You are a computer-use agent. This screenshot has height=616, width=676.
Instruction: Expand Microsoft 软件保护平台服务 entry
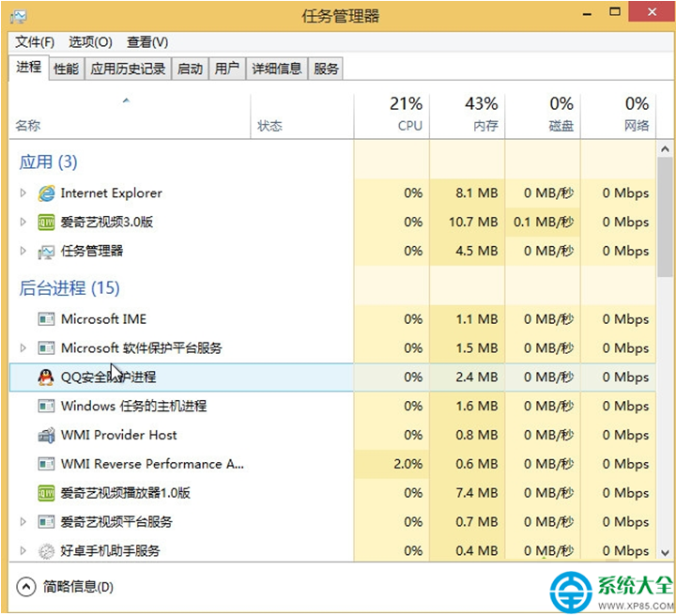point(23,348)
